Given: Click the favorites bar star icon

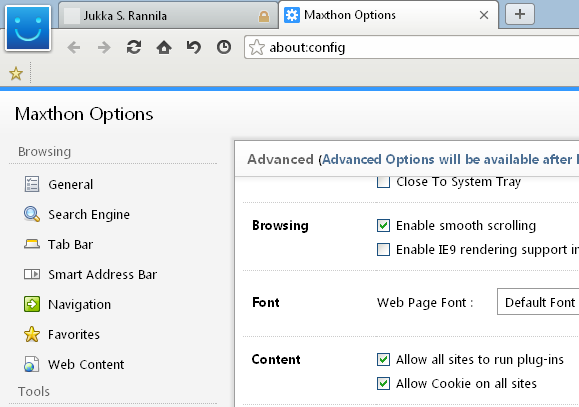Looking at the screenshot, I should click(x=16, y=73).
